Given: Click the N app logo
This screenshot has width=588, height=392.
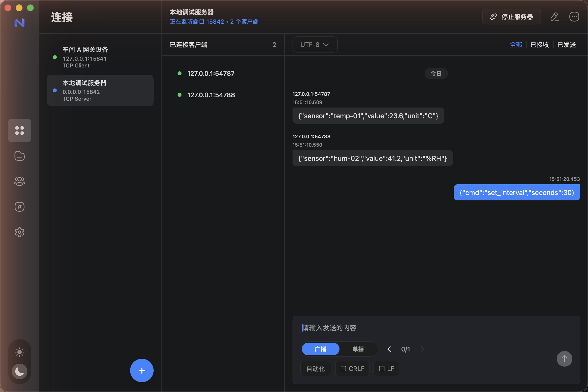Looking at the screenshot, I should pos(20,23).
